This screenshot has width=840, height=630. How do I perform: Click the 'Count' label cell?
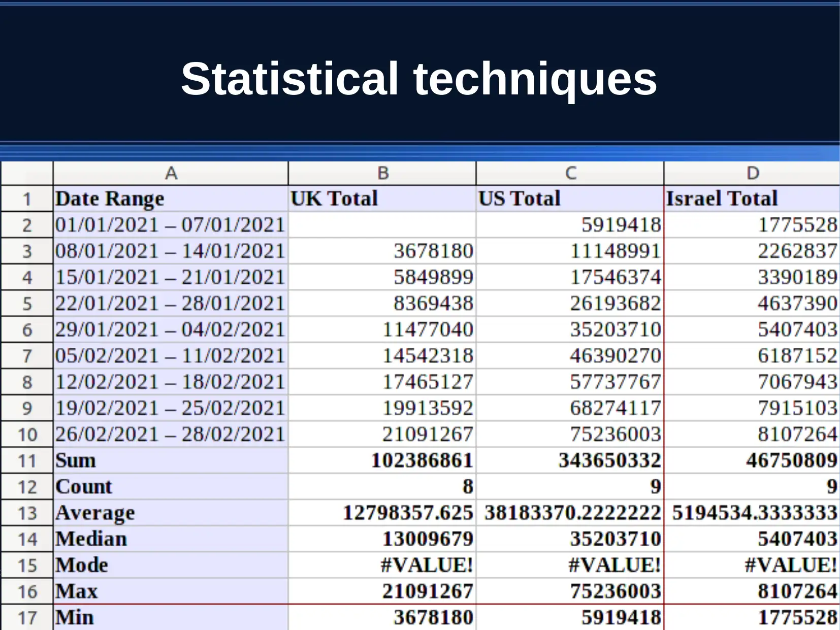(171, 487)
